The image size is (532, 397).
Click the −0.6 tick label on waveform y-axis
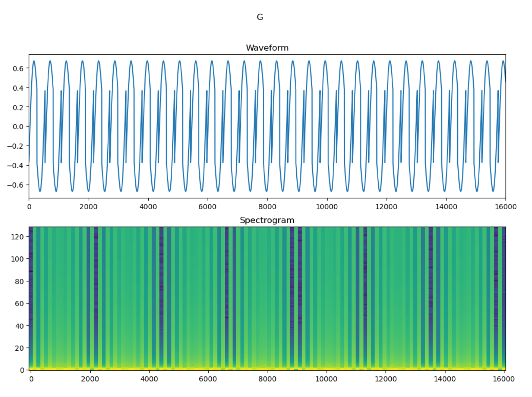coord(15,185)
